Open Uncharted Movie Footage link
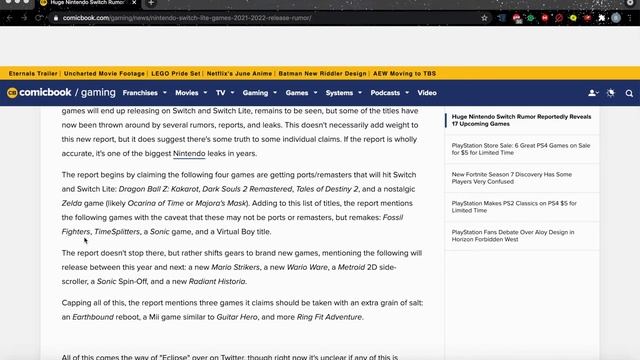Viewport: 640px width, 360px height. tap(104, 73)
